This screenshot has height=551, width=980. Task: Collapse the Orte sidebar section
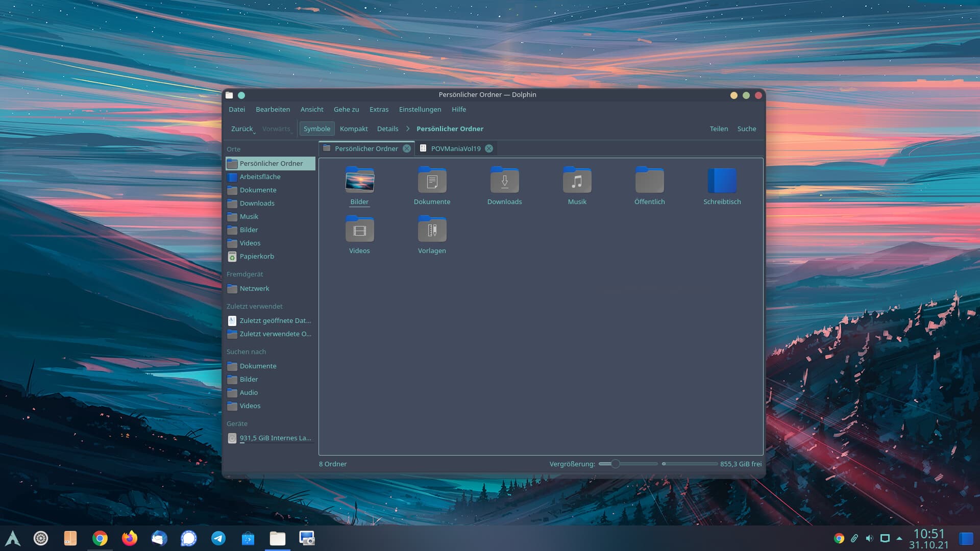[x=233, y=149]
